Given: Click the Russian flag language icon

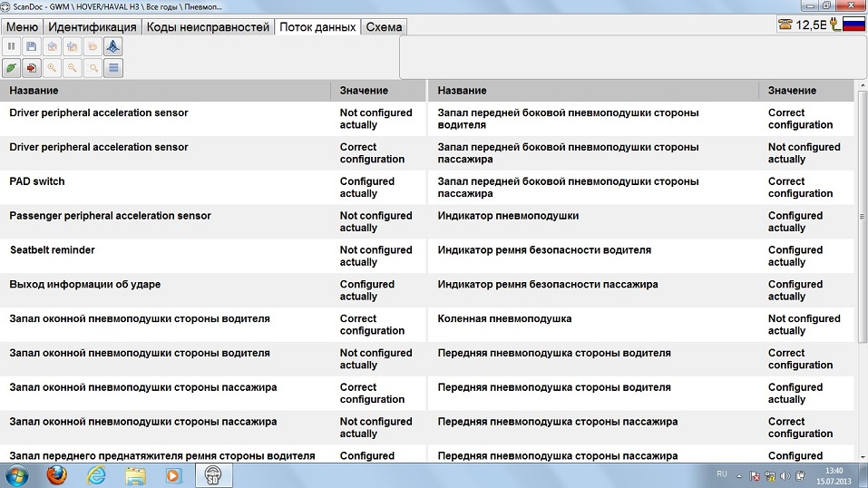Looking at the screenshot, I should [853, 24].
